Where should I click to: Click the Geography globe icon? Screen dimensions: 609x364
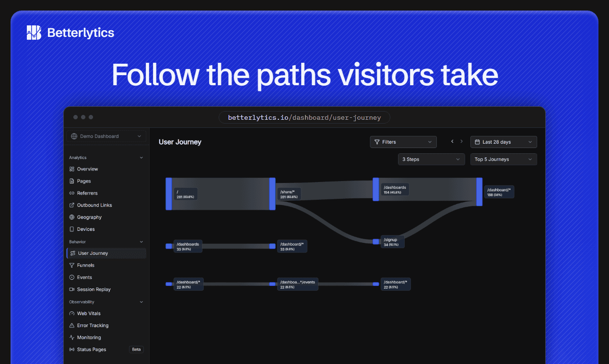pos(72,217)
